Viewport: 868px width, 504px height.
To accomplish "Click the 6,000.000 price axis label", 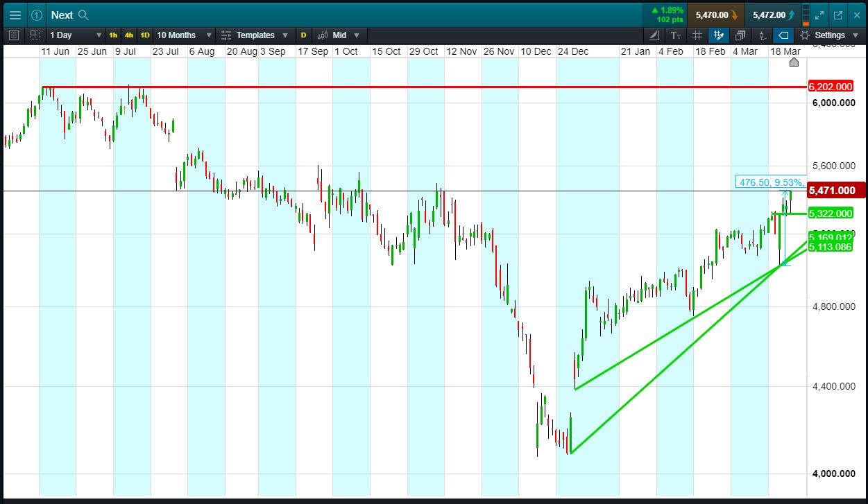I will click(835, 103).
